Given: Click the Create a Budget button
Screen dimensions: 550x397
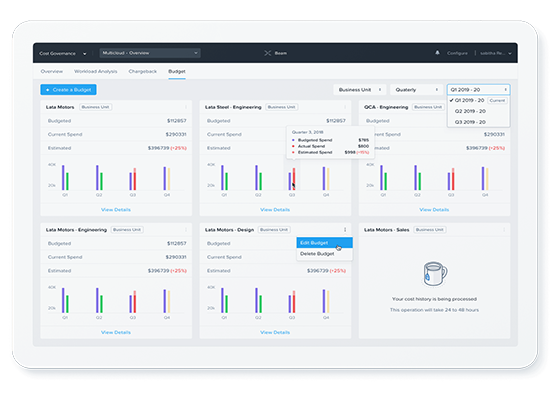Looking at the screenshot, I should click(x=68, y=90).
